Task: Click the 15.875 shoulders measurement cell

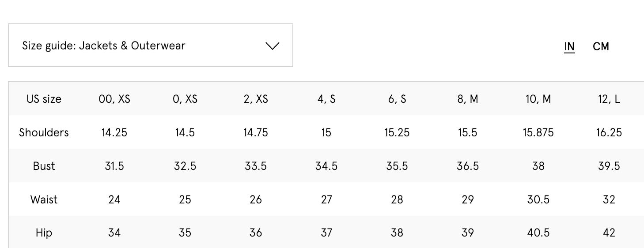Action: pos(538,132)
